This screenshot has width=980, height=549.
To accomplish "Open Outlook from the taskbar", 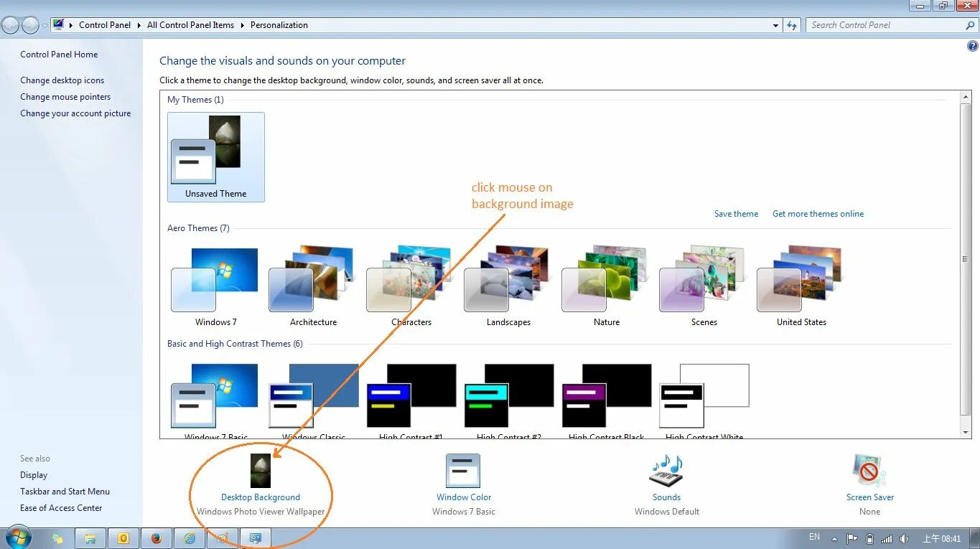I will pyautogui.click(x=123, y=538).
